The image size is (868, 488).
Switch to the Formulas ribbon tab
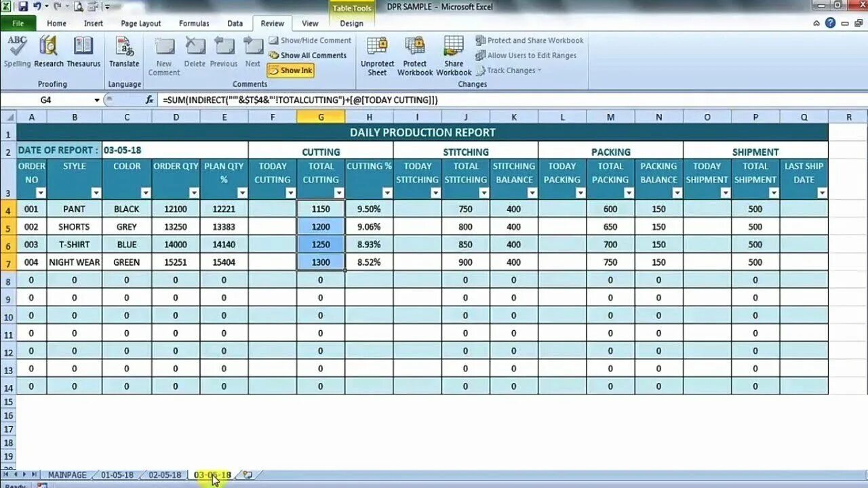tap(194, 22)
